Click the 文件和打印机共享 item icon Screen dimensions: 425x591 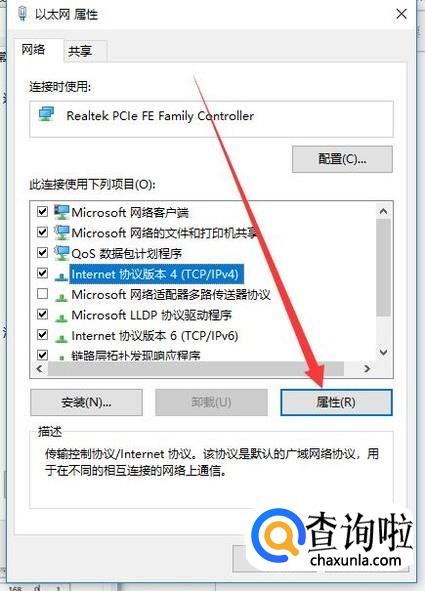pos(61,233)
